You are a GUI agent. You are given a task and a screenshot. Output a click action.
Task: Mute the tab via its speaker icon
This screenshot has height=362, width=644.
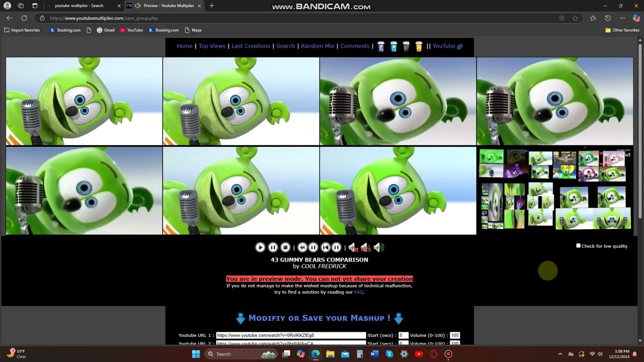(x=137, y=6)
